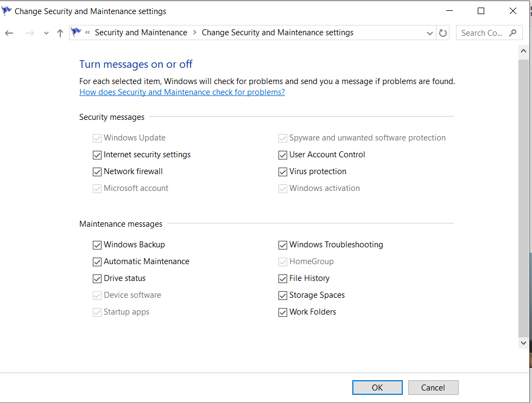Click the Maintenance messages section label
532x403 pixels.
[121, 224]
